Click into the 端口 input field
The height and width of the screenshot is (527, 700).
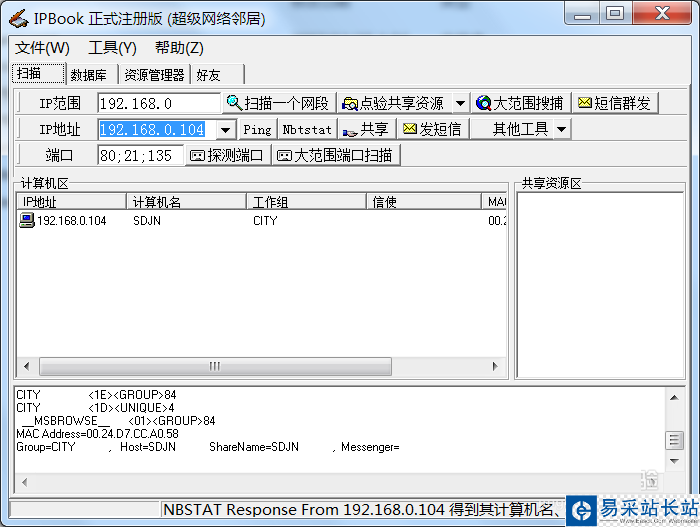pyautogui.click(x=140, y=155)
